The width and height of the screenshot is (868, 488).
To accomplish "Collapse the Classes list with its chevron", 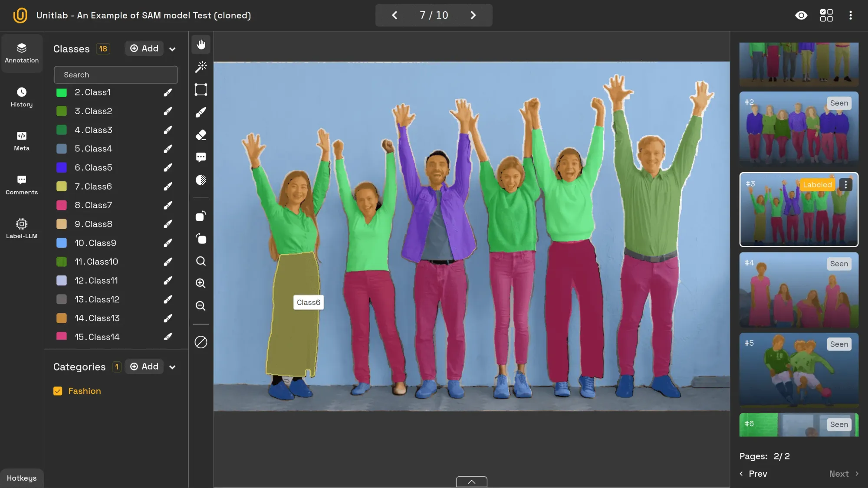I will [172, 49].
